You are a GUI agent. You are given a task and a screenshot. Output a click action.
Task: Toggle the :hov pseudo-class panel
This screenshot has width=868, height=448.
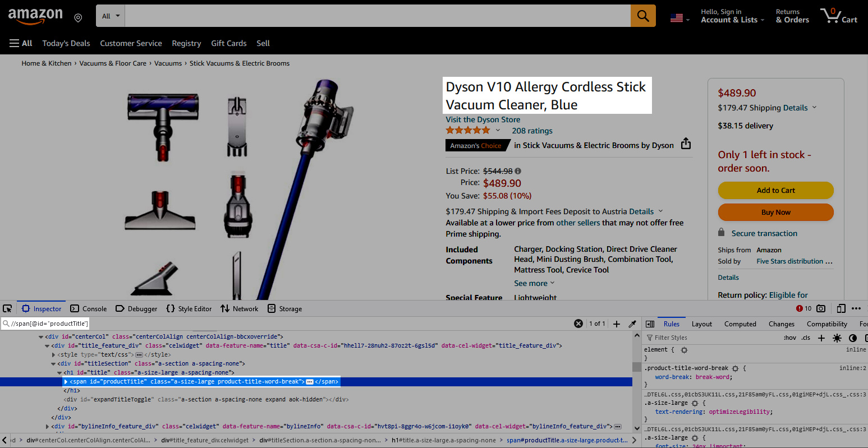tap(789, 338)
